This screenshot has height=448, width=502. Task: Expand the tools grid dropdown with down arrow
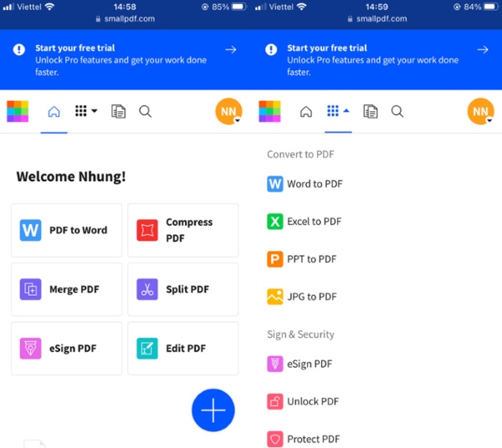click(86, 111)
